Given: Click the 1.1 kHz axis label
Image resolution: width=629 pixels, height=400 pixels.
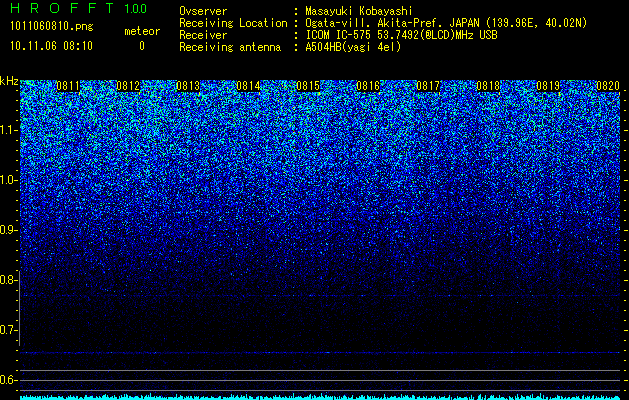Looking at the screenshot, I should tap(8, 131).
